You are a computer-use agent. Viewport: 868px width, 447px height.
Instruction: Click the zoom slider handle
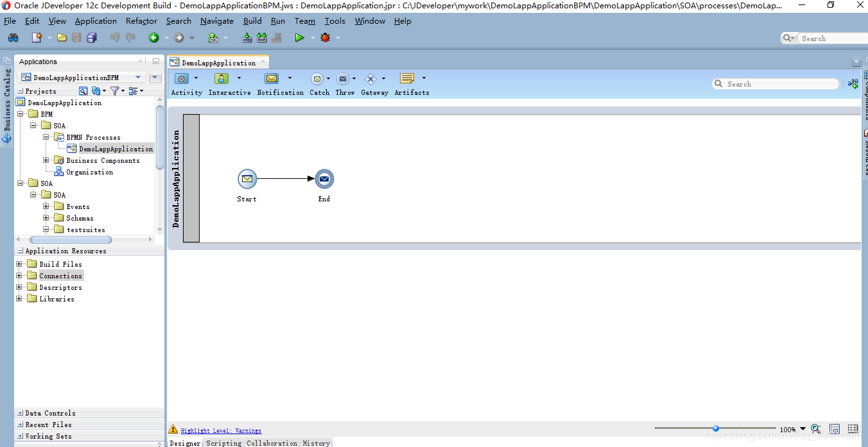[x=715, y=428]
